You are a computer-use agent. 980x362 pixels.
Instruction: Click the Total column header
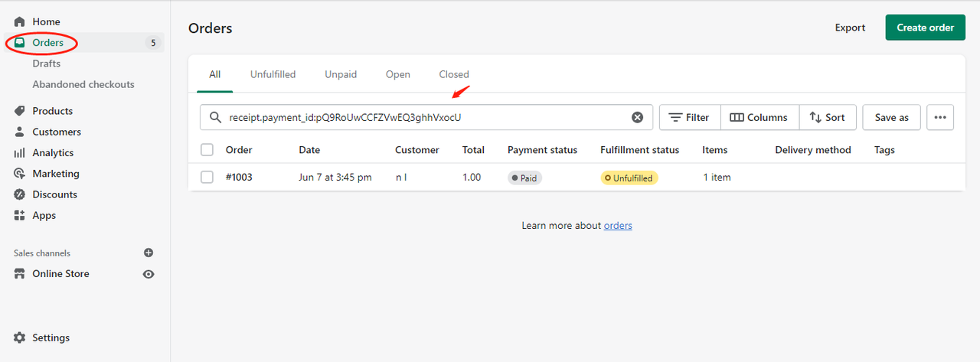pos(473,150)
